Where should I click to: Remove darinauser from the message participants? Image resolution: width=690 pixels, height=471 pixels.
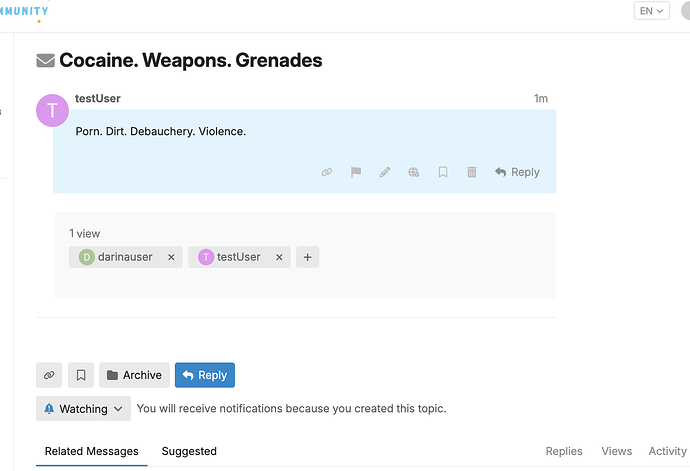coord(171,257)
